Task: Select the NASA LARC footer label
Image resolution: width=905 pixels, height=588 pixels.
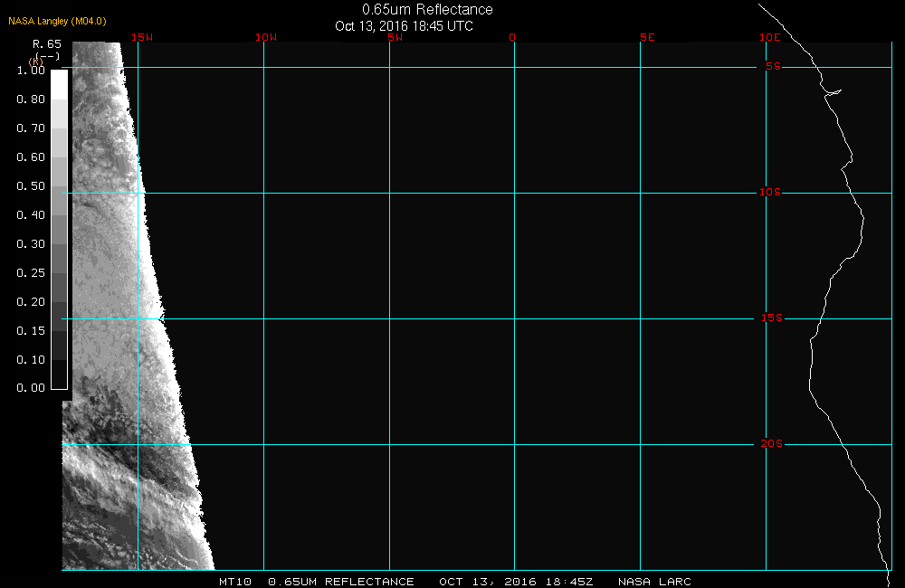Action: tap(654, 582)
